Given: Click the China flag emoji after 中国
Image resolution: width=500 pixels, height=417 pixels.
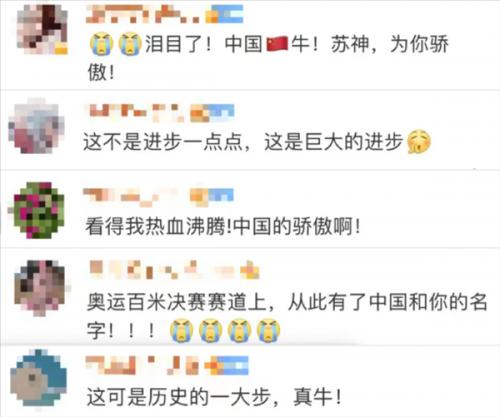Looking at the screenshot, I should [x=277, y=44].
